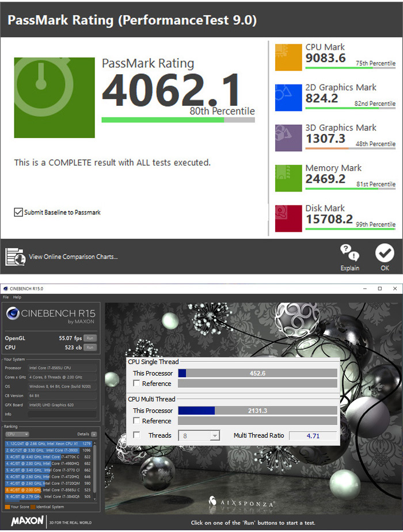Select ranking row Core i7-4770K
This screenshot has height=532, width=403.
48,457
